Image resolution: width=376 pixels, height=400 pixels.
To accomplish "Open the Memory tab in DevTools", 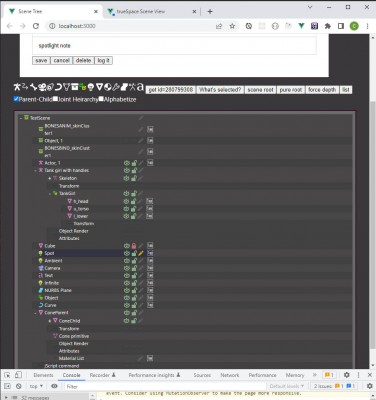I will tap(295, 375).
